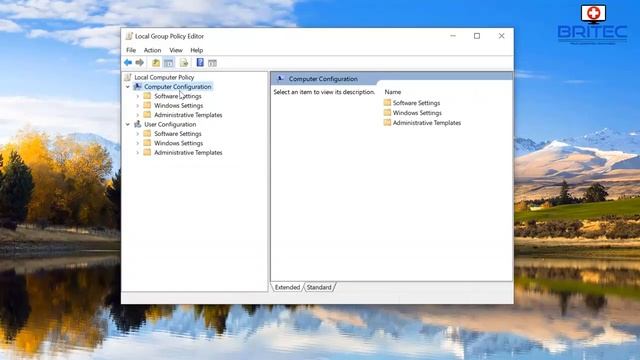The image size is (640, 360).
Task: Expand Administrative Templates under User Configuration
Action: pos(138,153)
